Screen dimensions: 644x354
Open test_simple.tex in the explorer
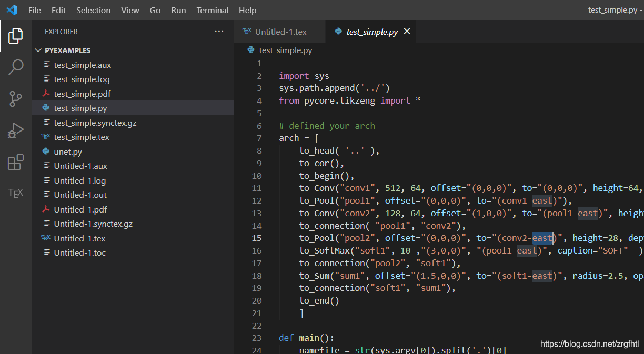point(133,137)
